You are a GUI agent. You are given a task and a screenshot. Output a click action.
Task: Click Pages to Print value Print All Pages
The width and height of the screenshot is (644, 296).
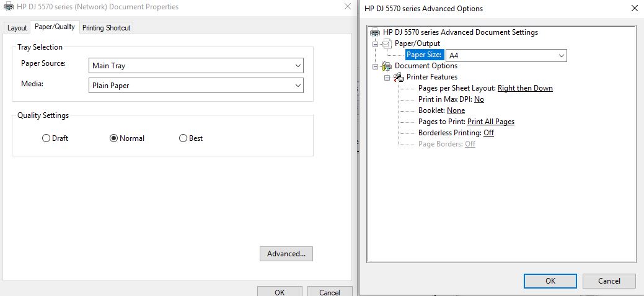(491, 121)
